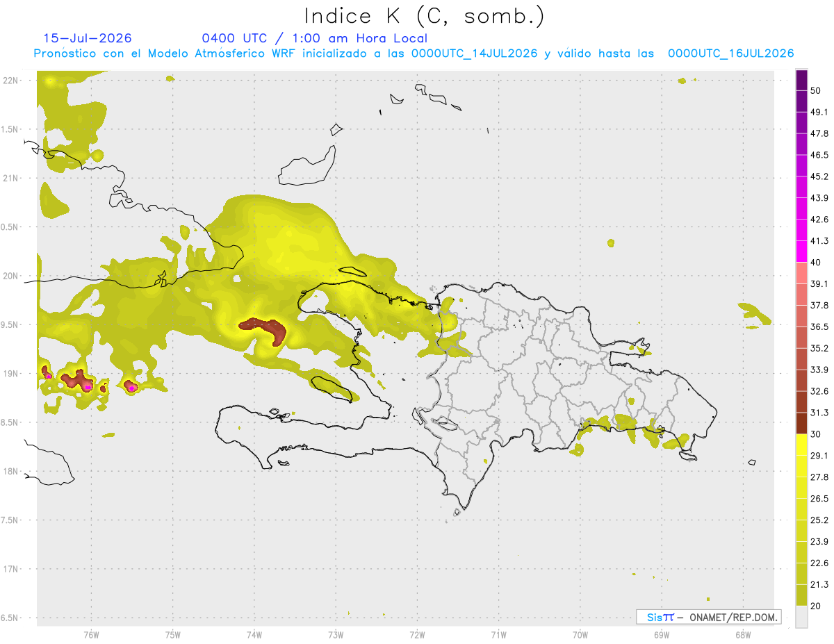Image resolution: width=834 pixels, height=644 pixels.
Task: Click the '25.2' colorbar value
Action: coord(819,520)
